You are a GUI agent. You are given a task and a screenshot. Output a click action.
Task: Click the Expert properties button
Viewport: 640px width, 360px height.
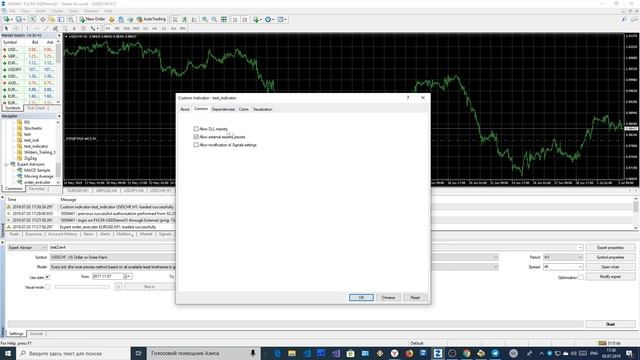(610, 248)
